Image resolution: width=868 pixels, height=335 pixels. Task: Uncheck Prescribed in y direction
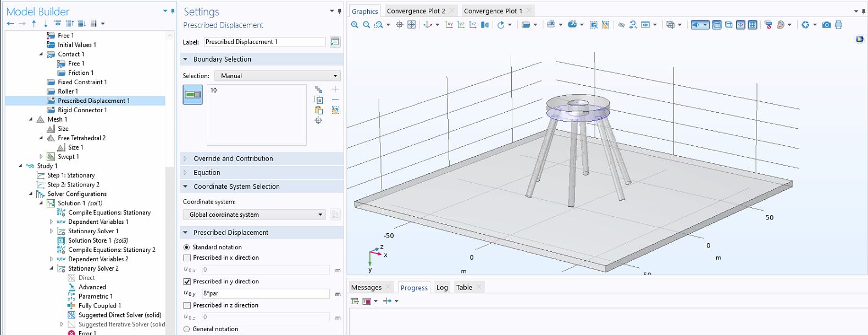point(187,281)
